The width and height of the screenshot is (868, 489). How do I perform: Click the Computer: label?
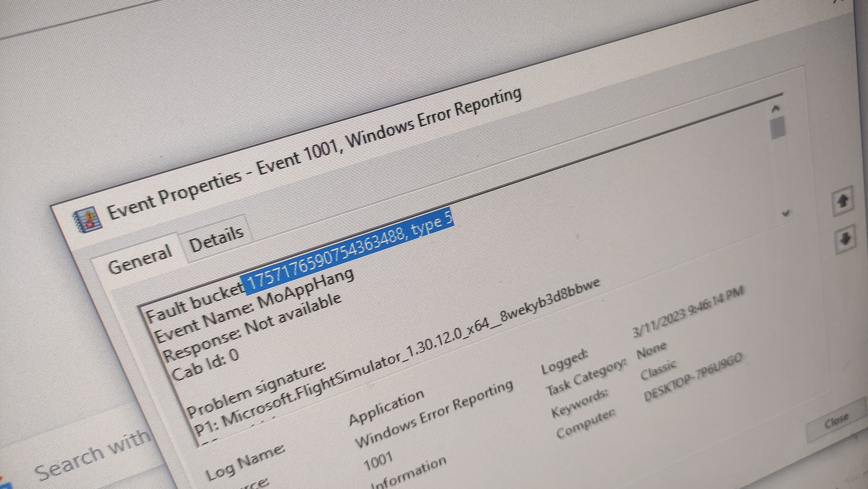[x=585, y=424]
